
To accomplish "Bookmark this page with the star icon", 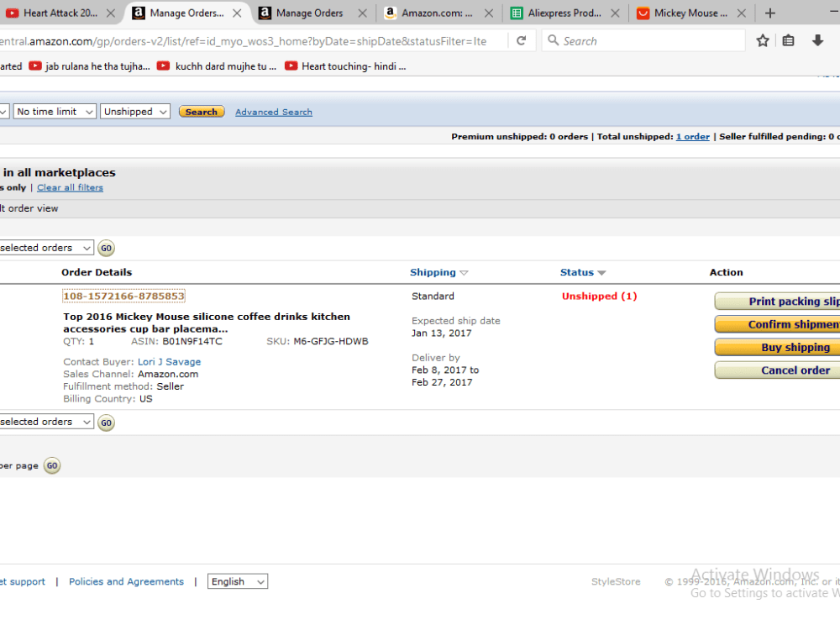I will coord(763,40).
